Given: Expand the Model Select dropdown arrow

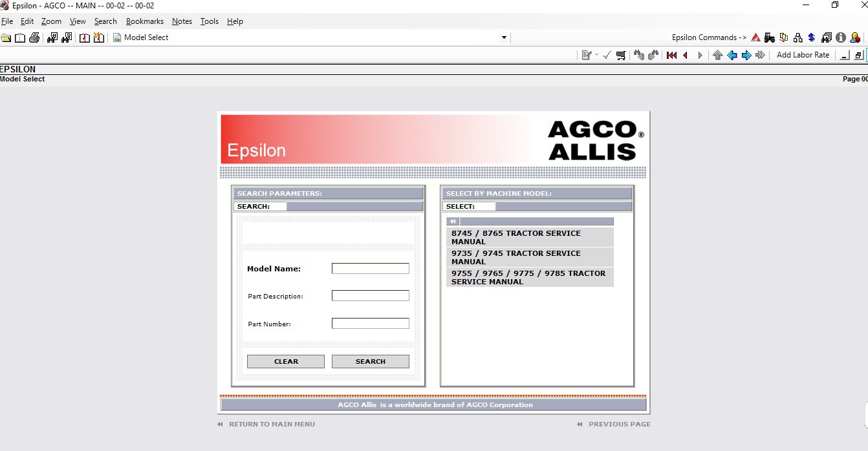Looking at the screenshot, I should (504, 37).
